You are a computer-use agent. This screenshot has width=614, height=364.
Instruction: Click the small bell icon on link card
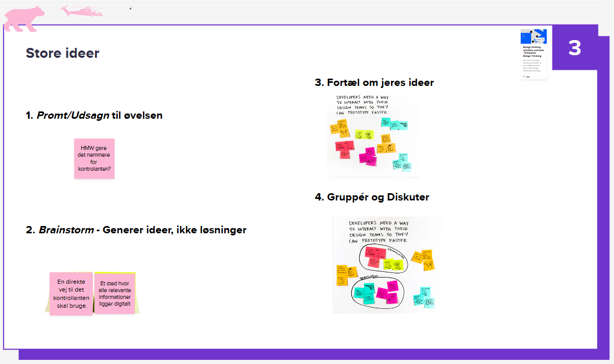523,76
